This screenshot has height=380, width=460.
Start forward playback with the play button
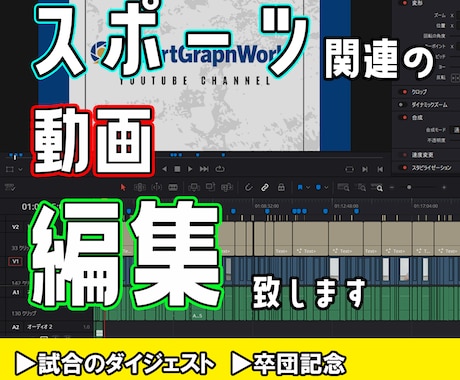190,169
